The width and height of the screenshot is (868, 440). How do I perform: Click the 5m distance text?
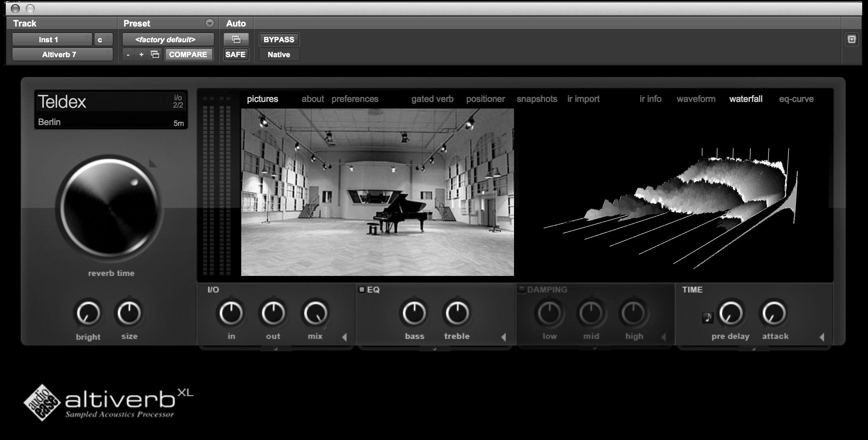click(x=179, y=123)
